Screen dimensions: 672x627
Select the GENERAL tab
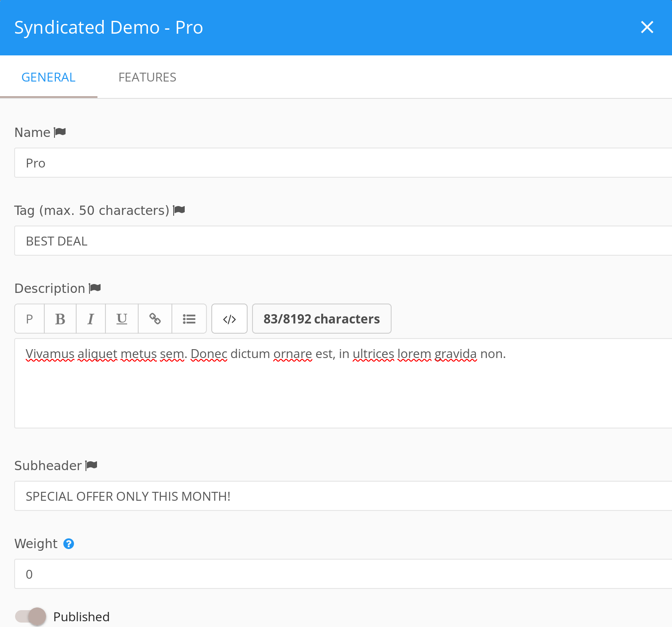click(49, 77)
